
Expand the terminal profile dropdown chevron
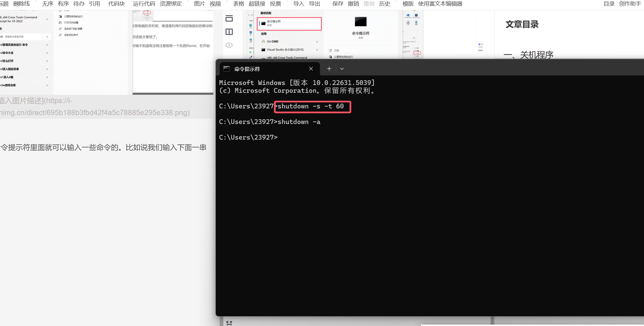pos(342,69)
